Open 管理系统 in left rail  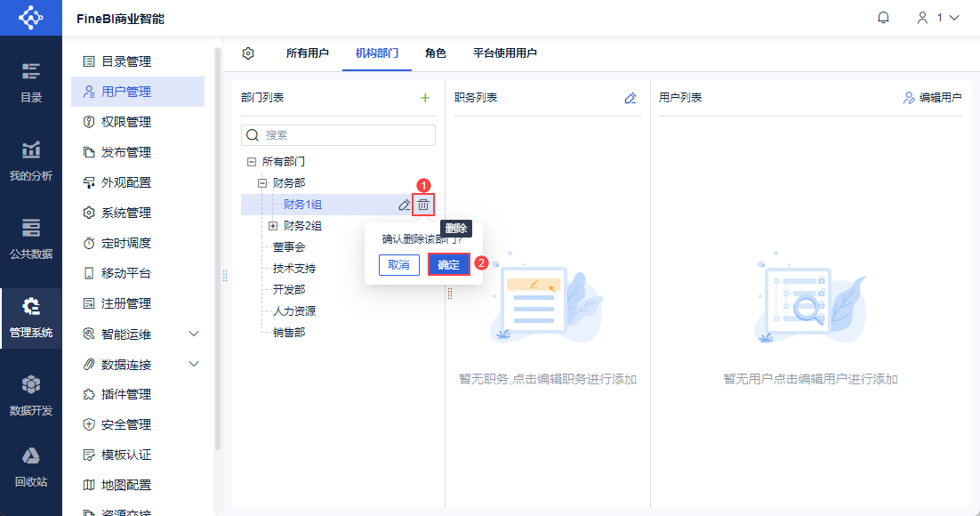(30, 317)
